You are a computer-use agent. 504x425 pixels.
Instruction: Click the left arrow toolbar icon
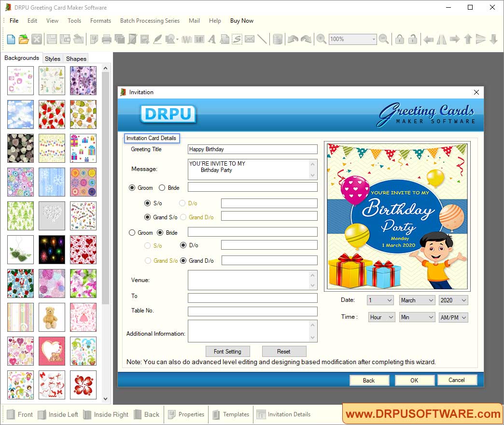click(428, 40)
